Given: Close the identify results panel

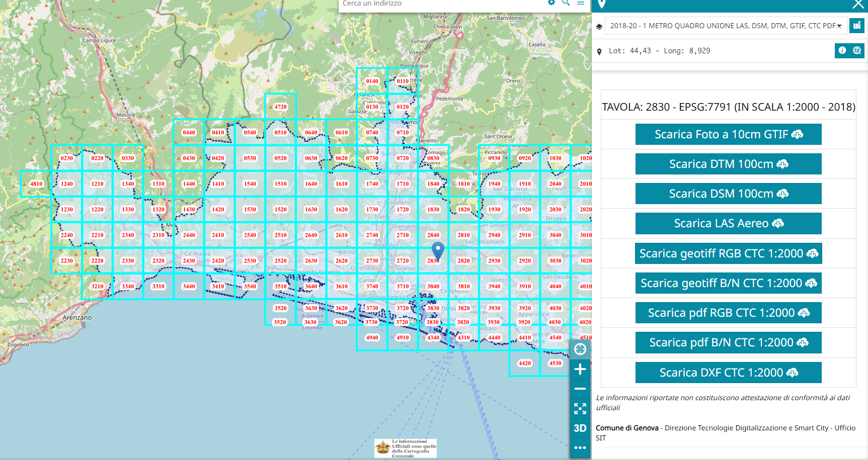Looking at the screenshot, I should coord(858,5).
